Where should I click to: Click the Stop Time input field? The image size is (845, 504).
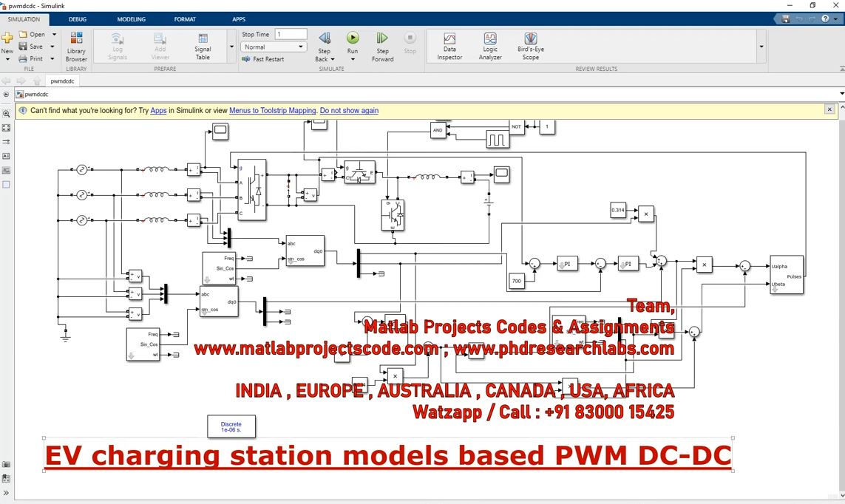tap(291, 34)
